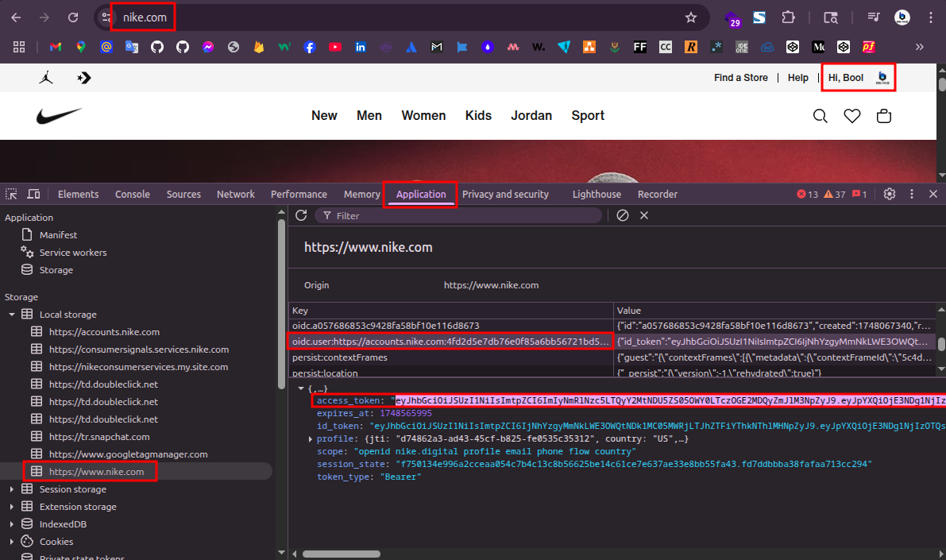Open the YouTube bookmark
The width and height of the screenshot is (946, 560).
[335, 47]
